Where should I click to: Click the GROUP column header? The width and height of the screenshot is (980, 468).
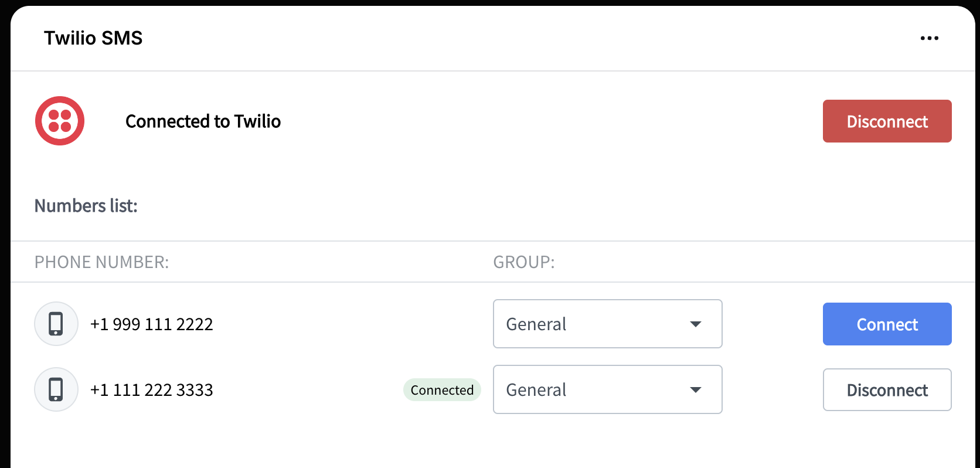coord(523,262)
